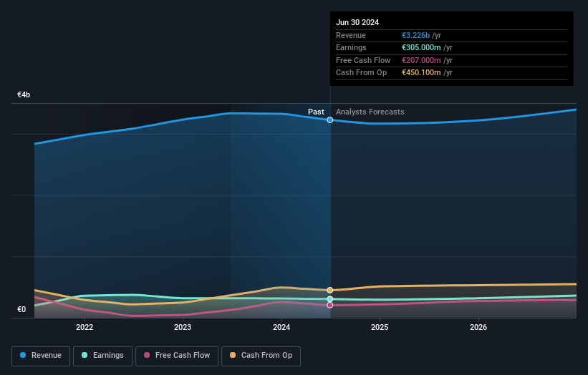Click the €207.000m free cash flow value

coord(421,60)
